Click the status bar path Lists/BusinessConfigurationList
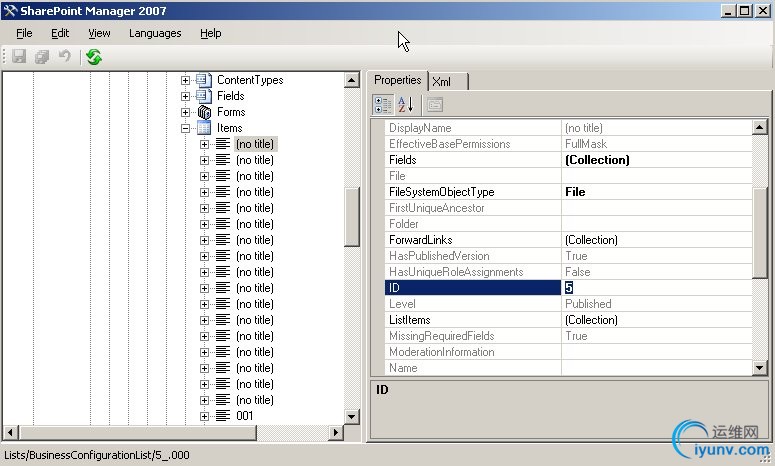The width and height of the screenshot is (775, 466). (x=97, y=455)
